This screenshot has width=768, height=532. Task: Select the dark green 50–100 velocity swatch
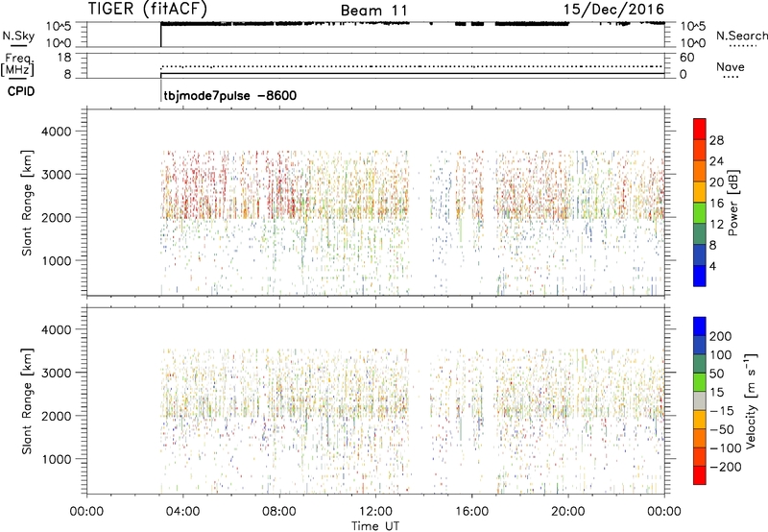click(700, 364)
